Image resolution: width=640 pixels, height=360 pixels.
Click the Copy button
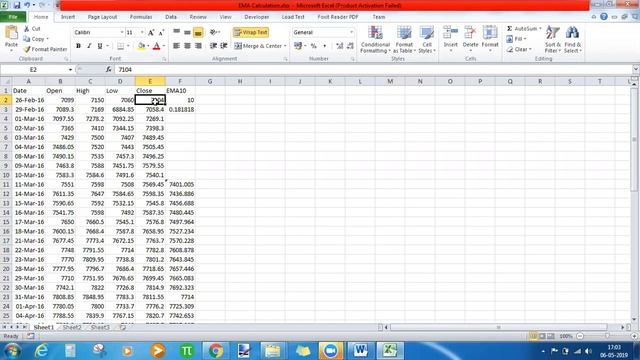[35, 39]
